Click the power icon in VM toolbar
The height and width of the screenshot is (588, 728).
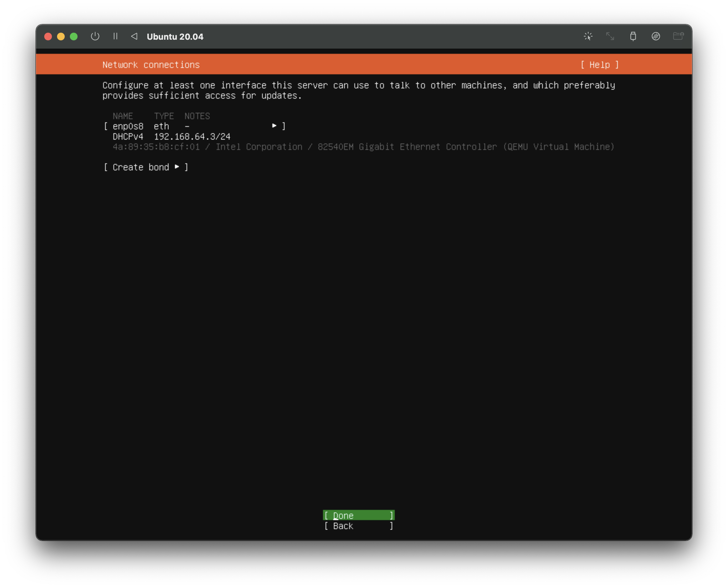[95, 36]
